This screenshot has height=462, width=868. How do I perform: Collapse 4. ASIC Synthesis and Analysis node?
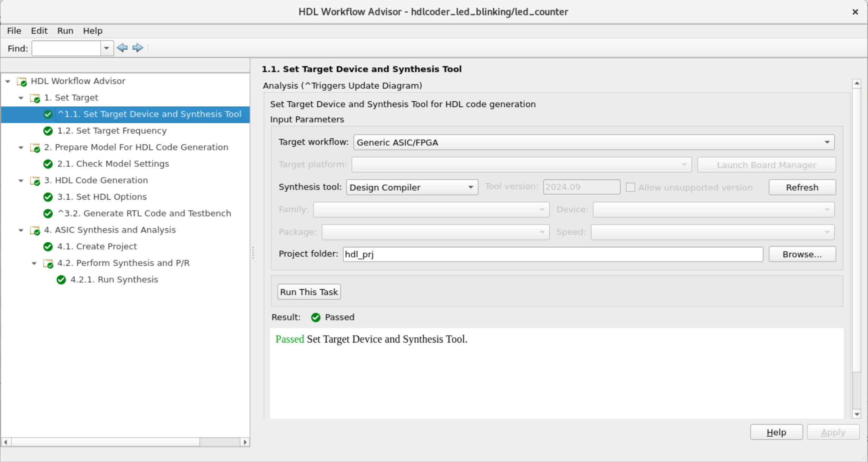[21, 230]
